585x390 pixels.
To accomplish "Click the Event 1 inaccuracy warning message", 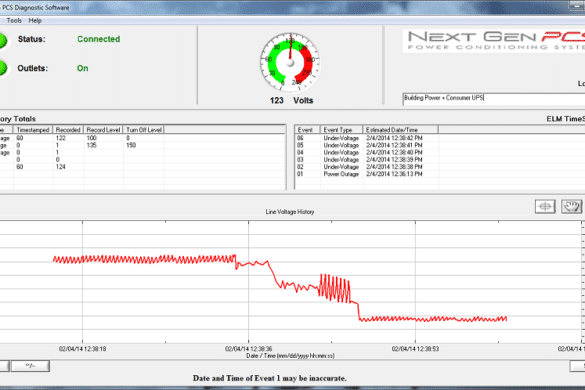I will point(269,378).
